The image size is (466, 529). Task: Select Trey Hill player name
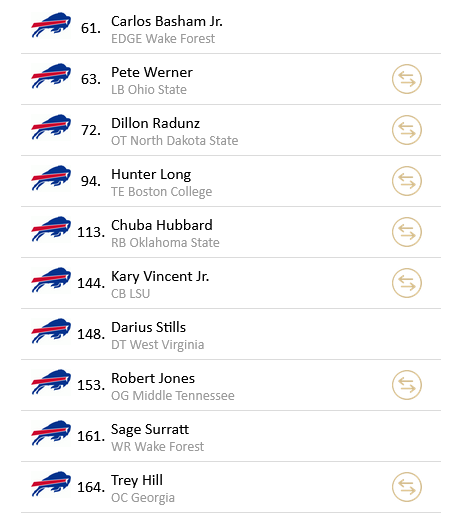pyautogui.click(x=137, y=480)
